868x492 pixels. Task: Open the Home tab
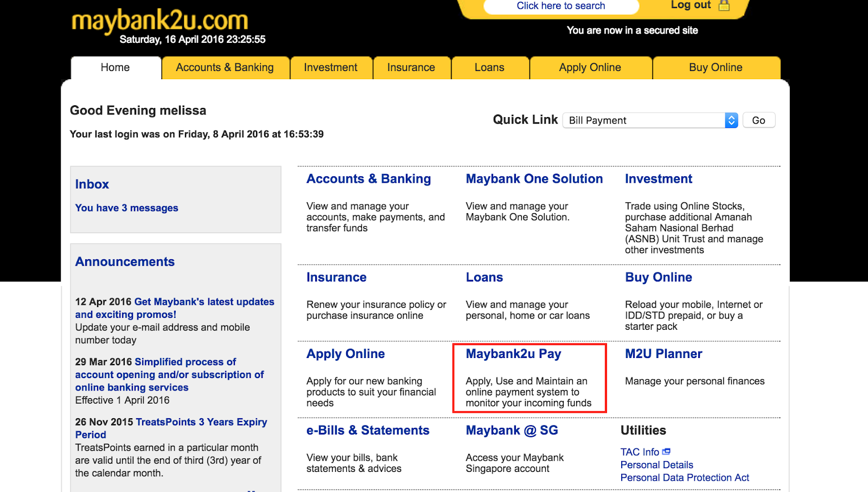pos(116,68)
